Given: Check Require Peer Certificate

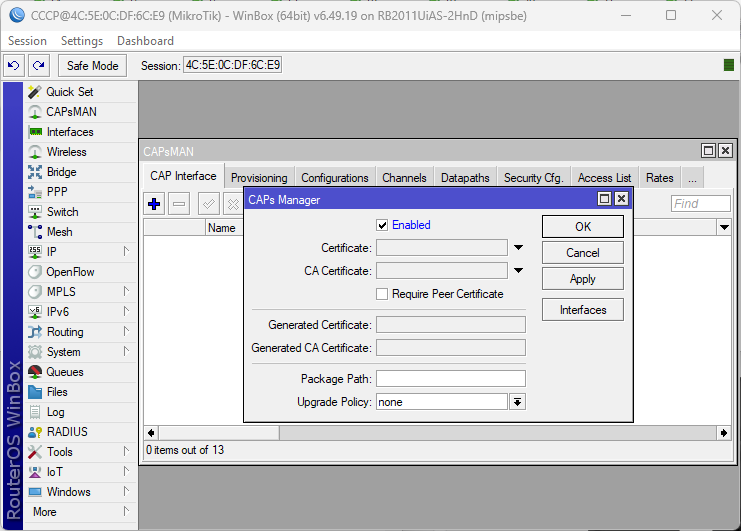Looking at the screenshot, I should coord(382,294).
